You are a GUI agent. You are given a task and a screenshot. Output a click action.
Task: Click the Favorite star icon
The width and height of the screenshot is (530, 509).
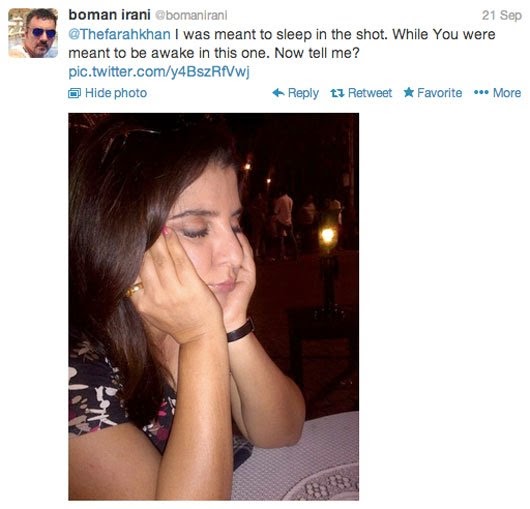[409, 92]
